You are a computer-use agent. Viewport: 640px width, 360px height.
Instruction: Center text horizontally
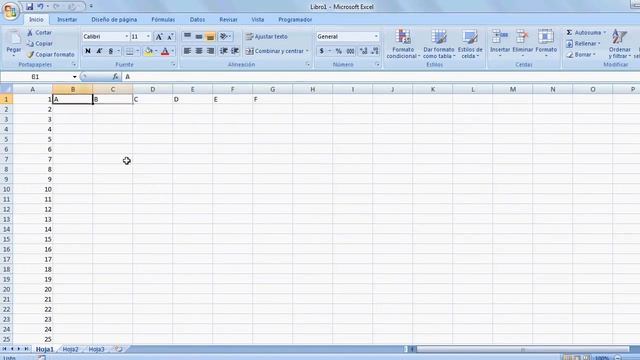199,51
